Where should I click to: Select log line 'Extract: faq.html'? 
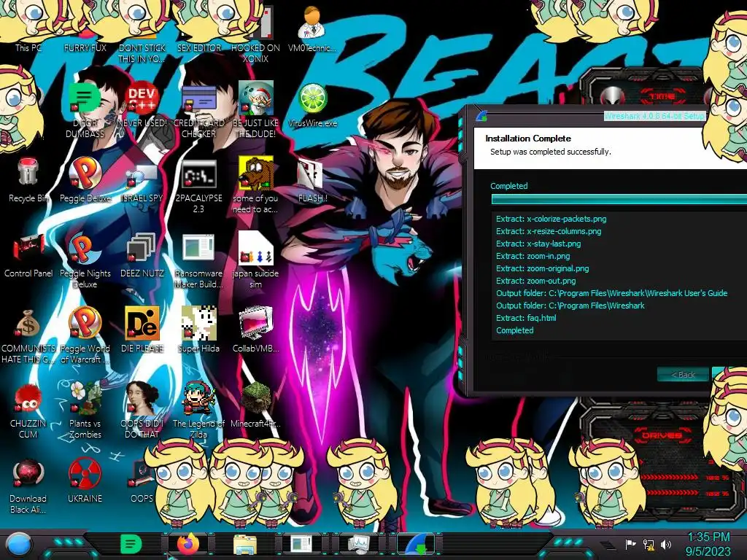click(x=526, y=318)
